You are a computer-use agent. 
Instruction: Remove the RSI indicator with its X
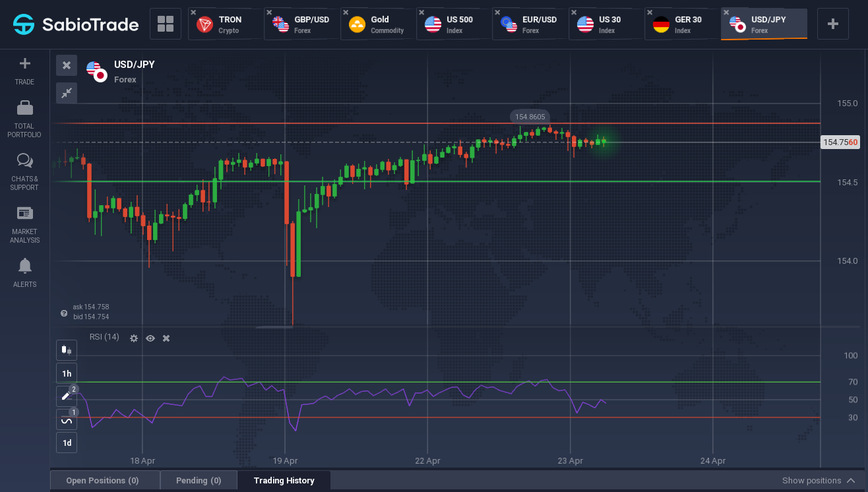point(166,338)
